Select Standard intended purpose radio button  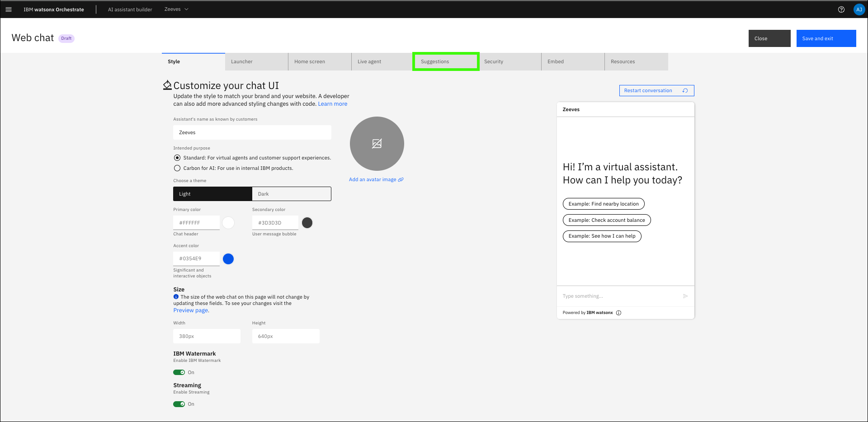coord(177,158)
